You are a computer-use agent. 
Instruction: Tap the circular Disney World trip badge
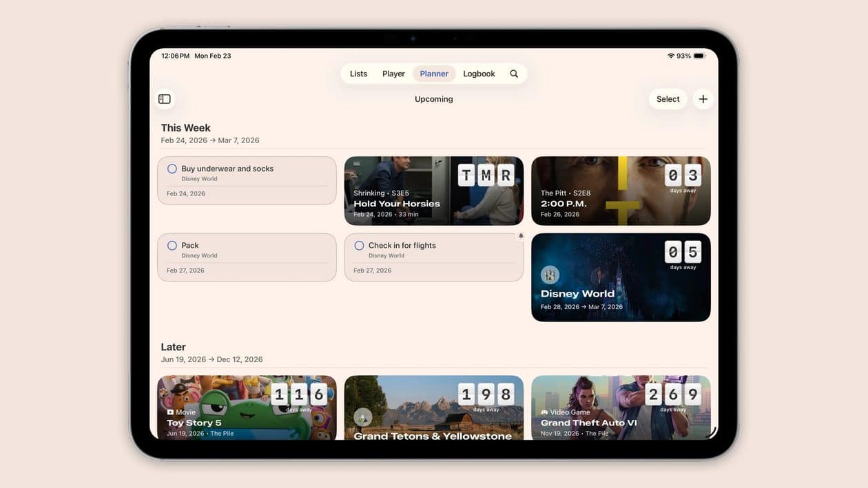point(550,275)
